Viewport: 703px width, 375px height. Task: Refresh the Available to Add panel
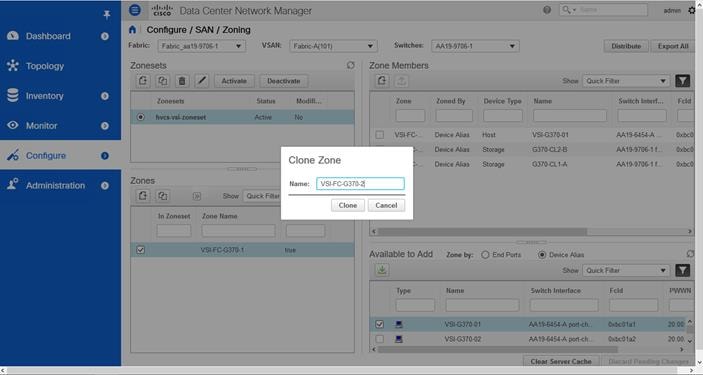tap(691, 254)
